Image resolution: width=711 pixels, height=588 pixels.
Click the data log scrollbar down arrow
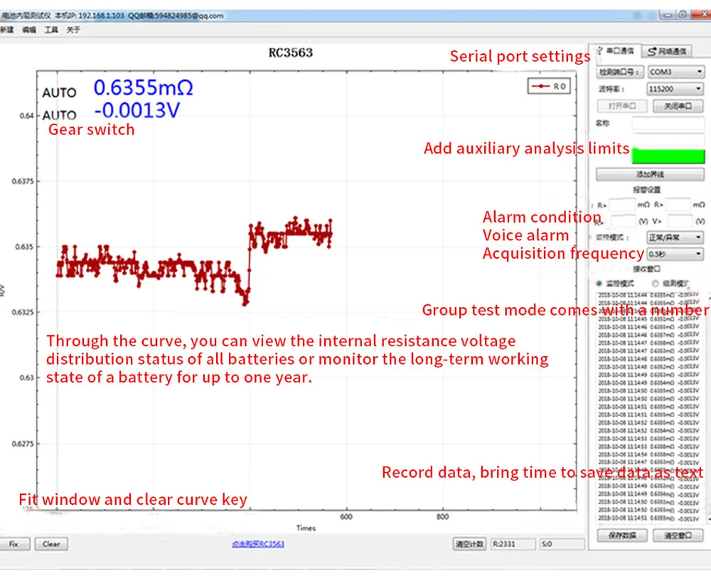[708, 518]
